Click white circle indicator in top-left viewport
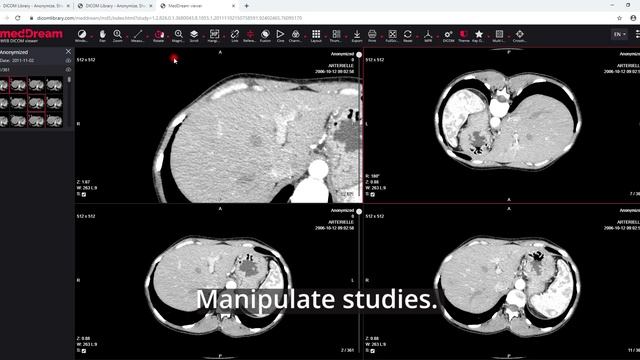 point(359,54)
